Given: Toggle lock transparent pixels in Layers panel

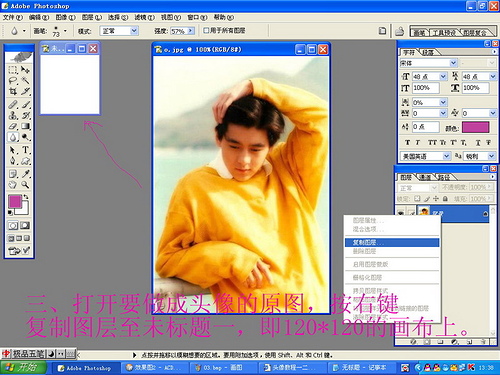Looking at the screenshot, I should point(417,199).
